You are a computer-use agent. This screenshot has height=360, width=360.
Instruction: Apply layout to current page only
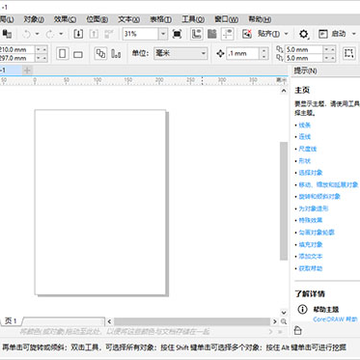tap(116, 53)
